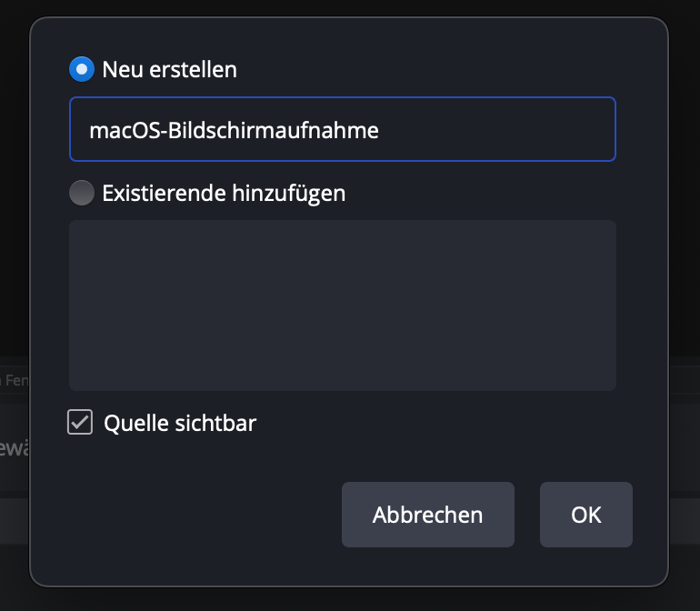The width and height of the screenshot is (700, 611).
Task: Click the grey circle of Existierende hinzufügen
Action: (82, 193)
